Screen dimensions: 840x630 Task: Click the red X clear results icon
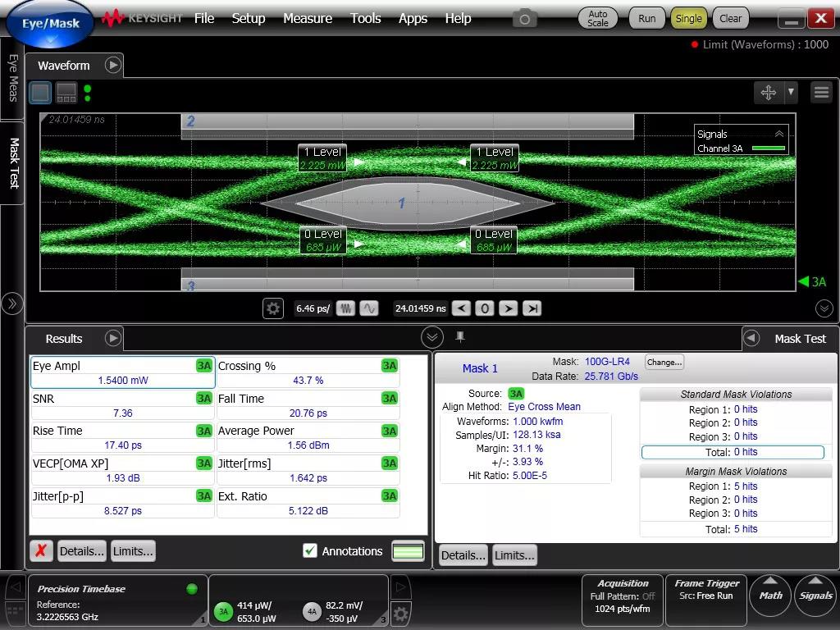tap(41, 551)
